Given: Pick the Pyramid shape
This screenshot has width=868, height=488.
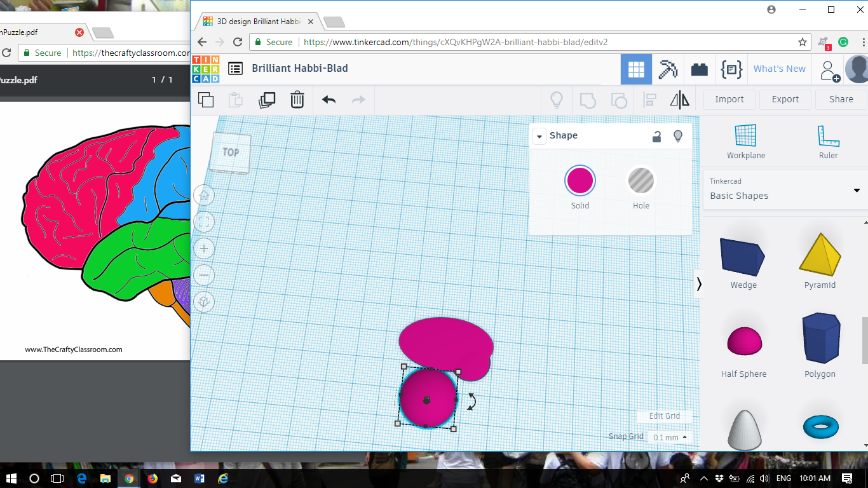Looking at the screenshot, I should click(820, 254).
